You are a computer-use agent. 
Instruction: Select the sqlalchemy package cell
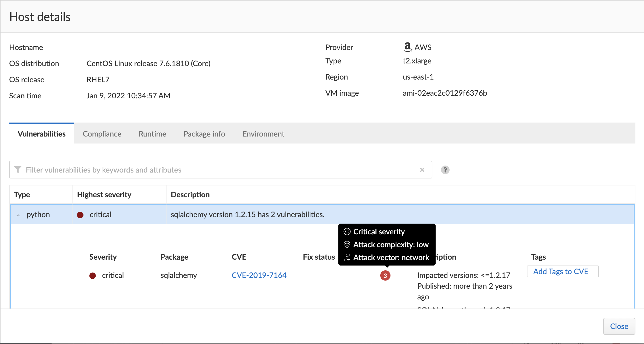(x=179, y=275)
